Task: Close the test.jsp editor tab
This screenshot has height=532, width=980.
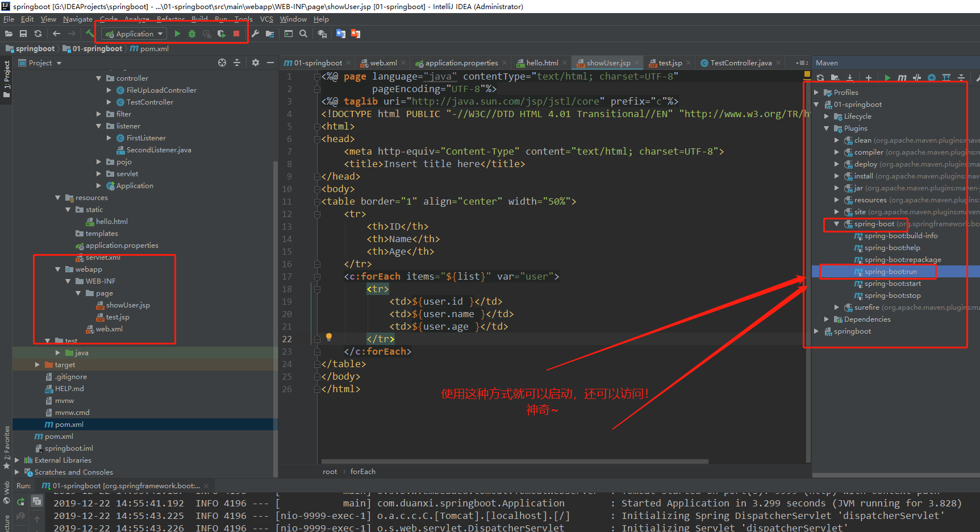Action: coord(689,63)
